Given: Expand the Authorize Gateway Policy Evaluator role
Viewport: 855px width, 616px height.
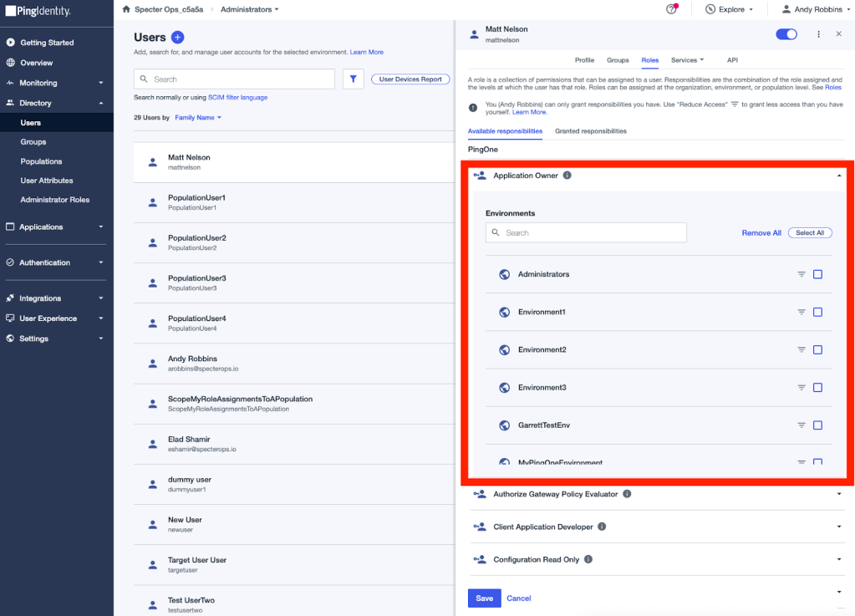Looking at the screenshot, I should point(838,494).
